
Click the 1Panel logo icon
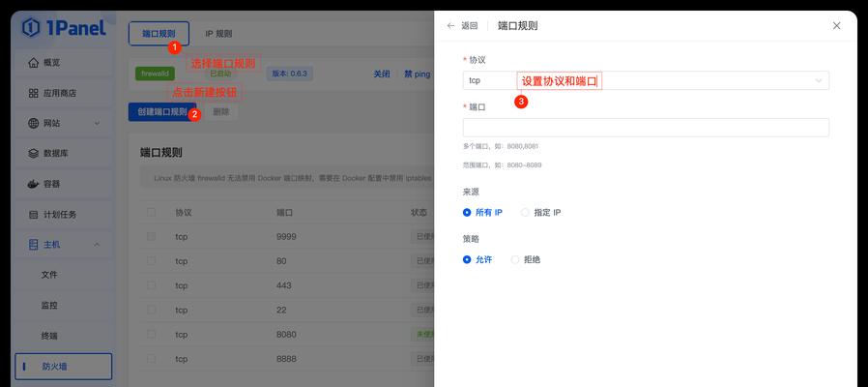31,27
